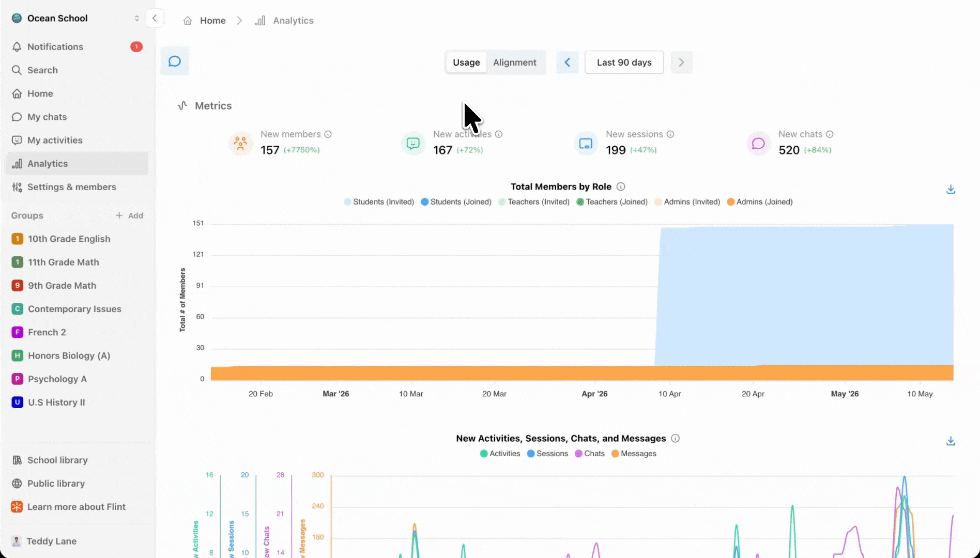Open Search in the sidebar
Screen dimensions: 980x558
(x=77, y=70)
